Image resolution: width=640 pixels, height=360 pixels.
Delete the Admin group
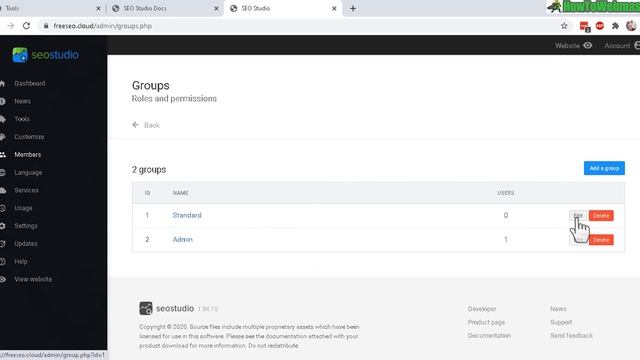click(x=601, y=240)
